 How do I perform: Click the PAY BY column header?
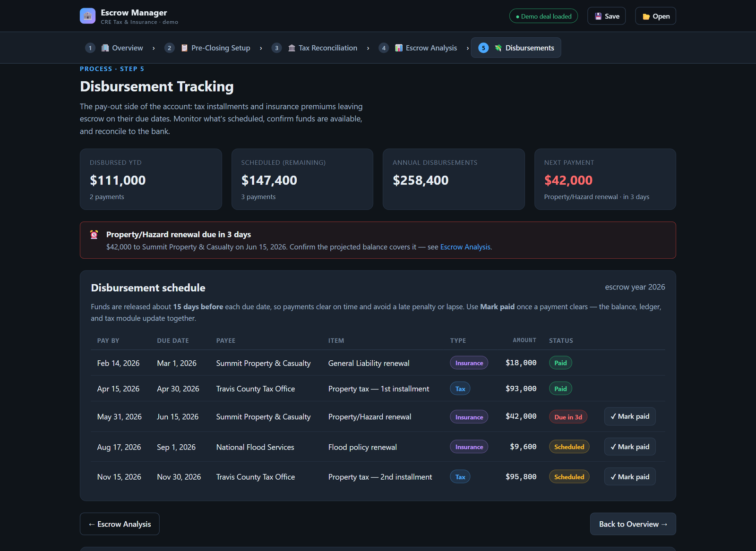(108, 340)
